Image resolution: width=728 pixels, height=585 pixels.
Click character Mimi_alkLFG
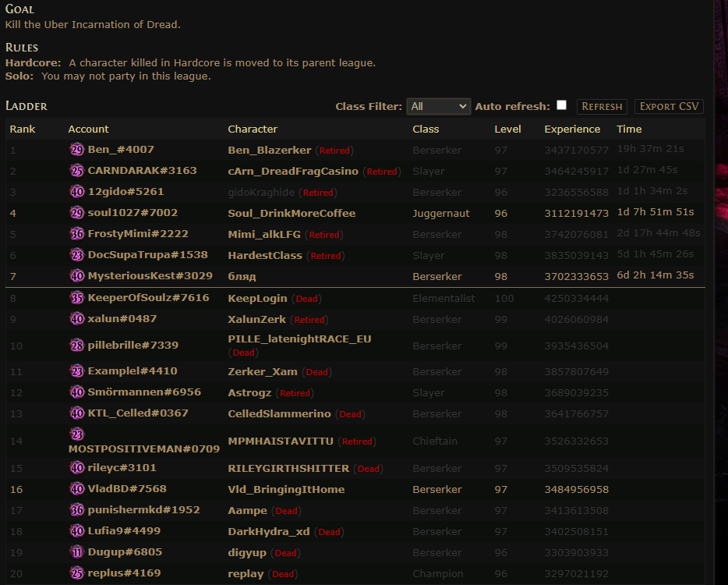point(264,234)
